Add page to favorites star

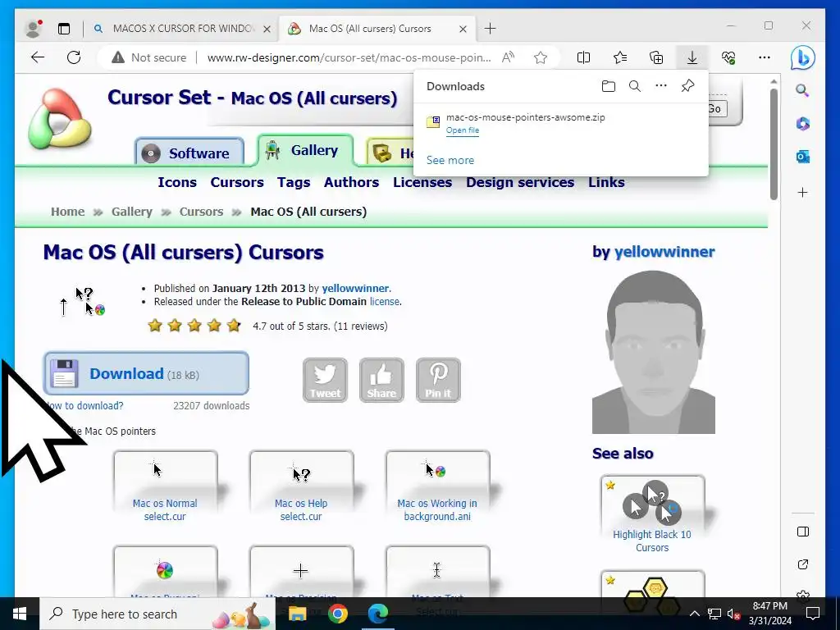pyautogui.click(x=541, y=57)
